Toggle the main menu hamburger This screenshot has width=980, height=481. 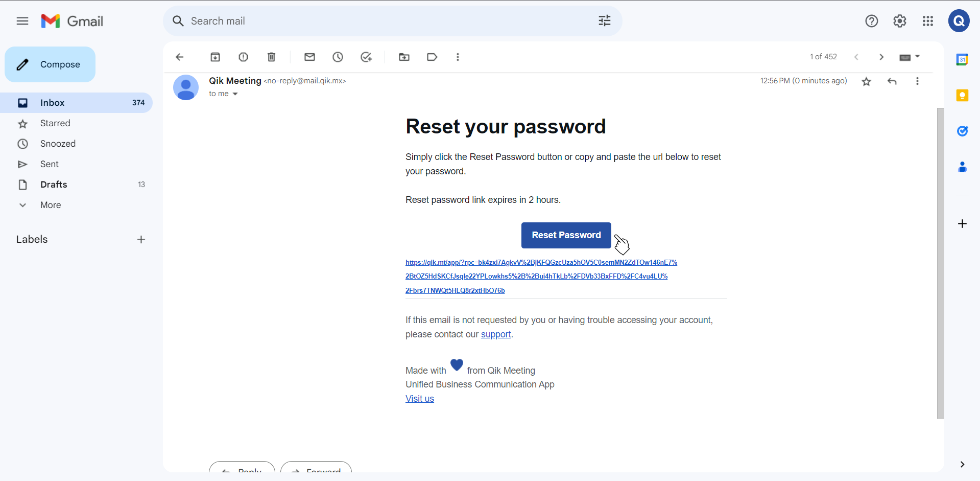pyautogui.click(x=22, y=21)
